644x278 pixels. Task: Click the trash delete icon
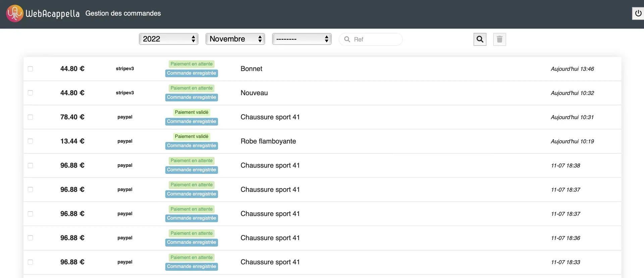point(499,39)
